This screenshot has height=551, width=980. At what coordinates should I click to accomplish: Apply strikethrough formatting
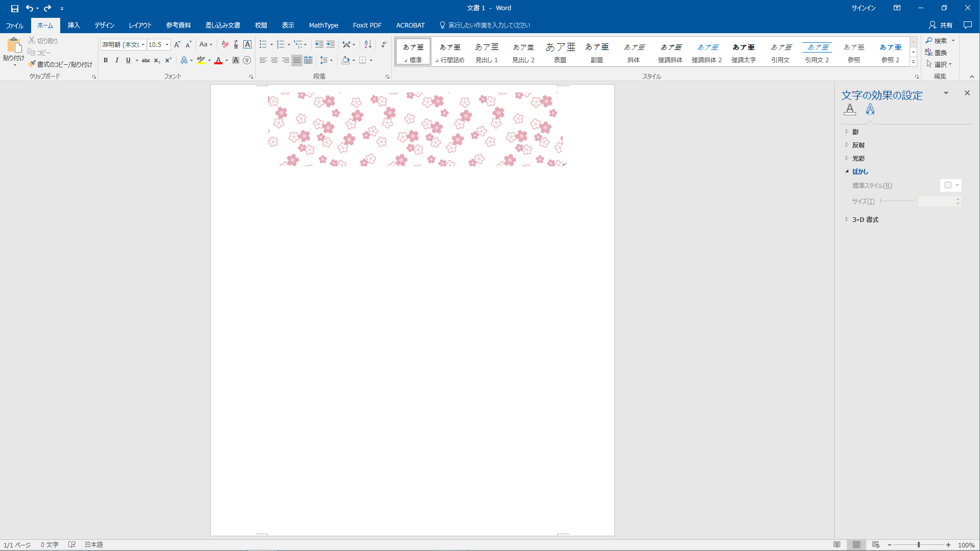click(x=146, y=60)
